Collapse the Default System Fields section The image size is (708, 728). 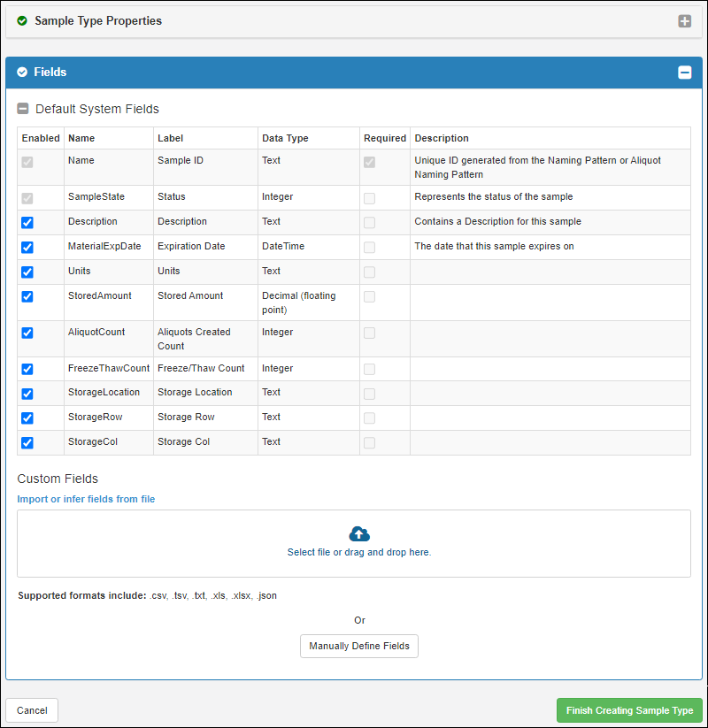pyautogui.click(x=23, y=109)
